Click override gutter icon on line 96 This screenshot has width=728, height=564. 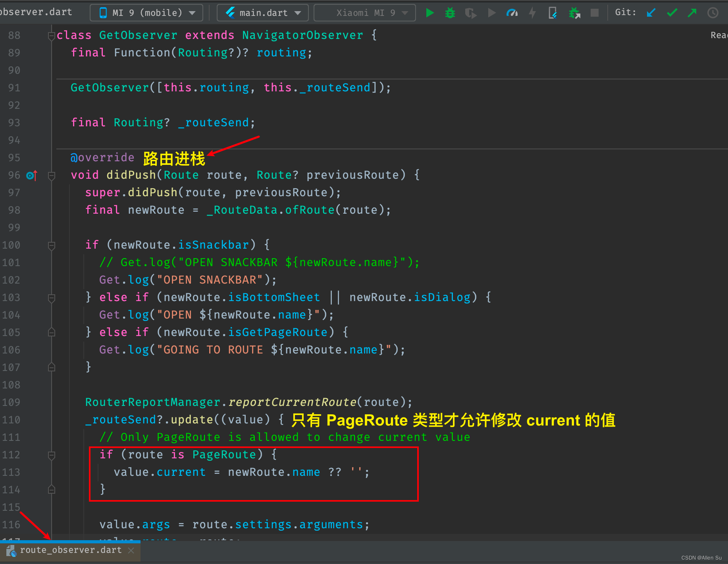tap(31, 175)
